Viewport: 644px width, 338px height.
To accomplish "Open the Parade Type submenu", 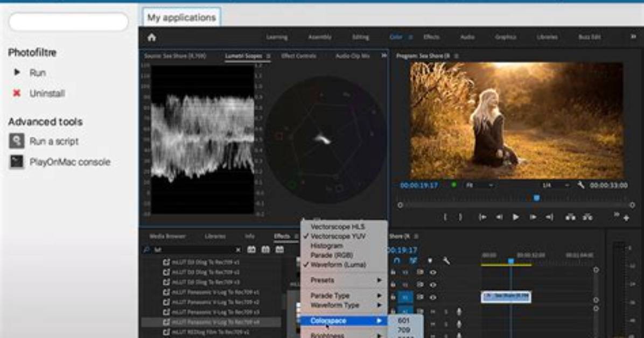I will pyautogui.click(x=344, y=295).
